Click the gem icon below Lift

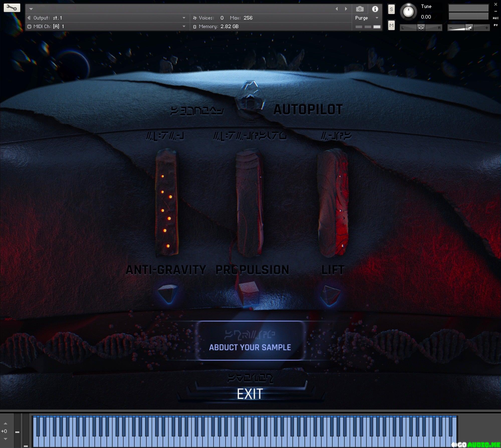330,295
